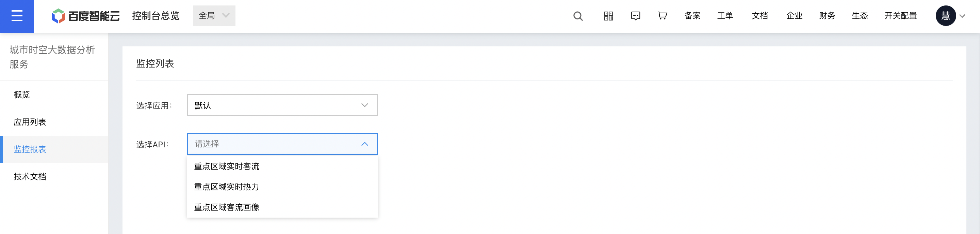This screenshot has height=234, width=980.
Task: Click 控制台总览 in the header
Action: click(x=156, y=16)
